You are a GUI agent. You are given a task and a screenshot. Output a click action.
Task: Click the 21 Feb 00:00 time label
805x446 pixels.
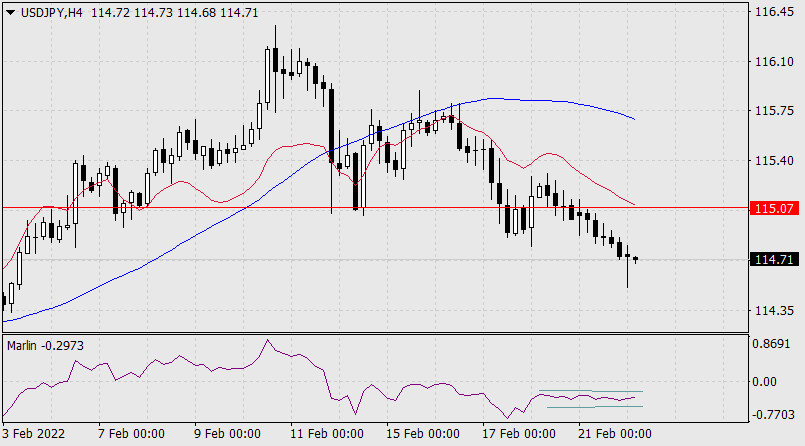click(x=615, y=434)
